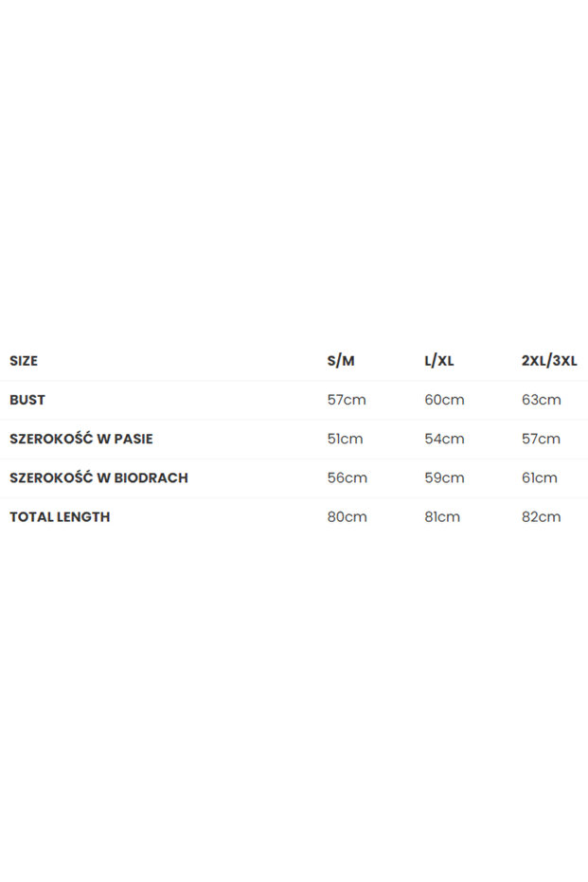This screenshot has width=588, height=882.
Task: Click the 63cm bust measurement
Action: click(x=542, y=400)
